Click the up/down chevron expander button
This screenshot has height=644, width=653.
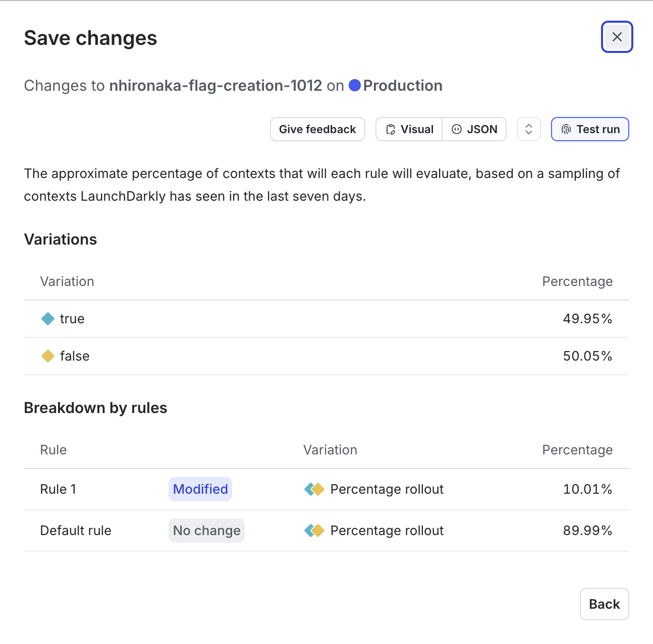(x=528, y=129)
